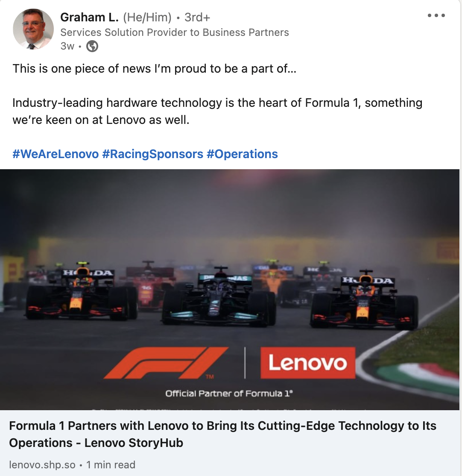
Task: Click the globe public visibility icon
Action: click(x=92, y=46)
